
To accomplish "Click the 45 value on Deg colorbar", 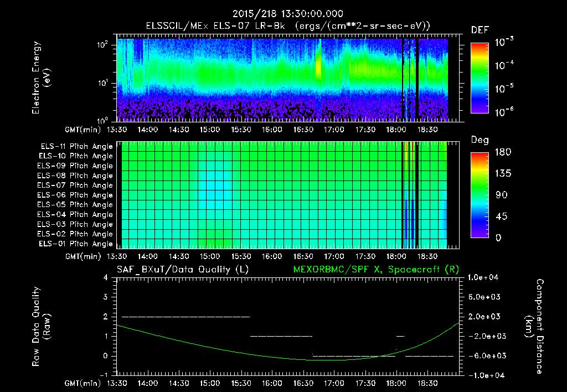I will [503, 216].
